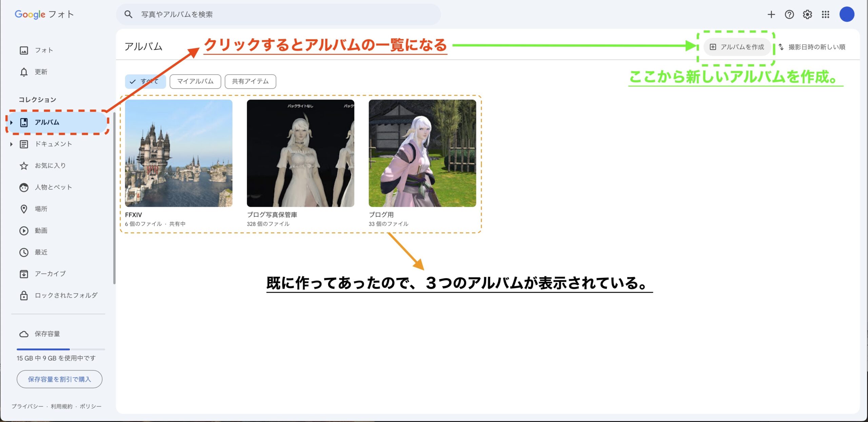Expand the アルバム tree arrow
Screen dimensions: 868x422
point(11,122)
